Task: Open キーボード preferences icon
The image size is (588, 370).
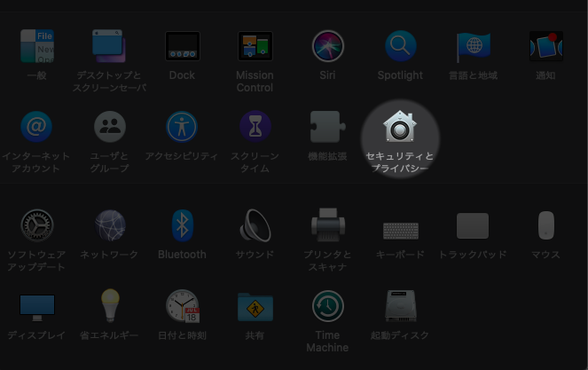Action: 401,231
